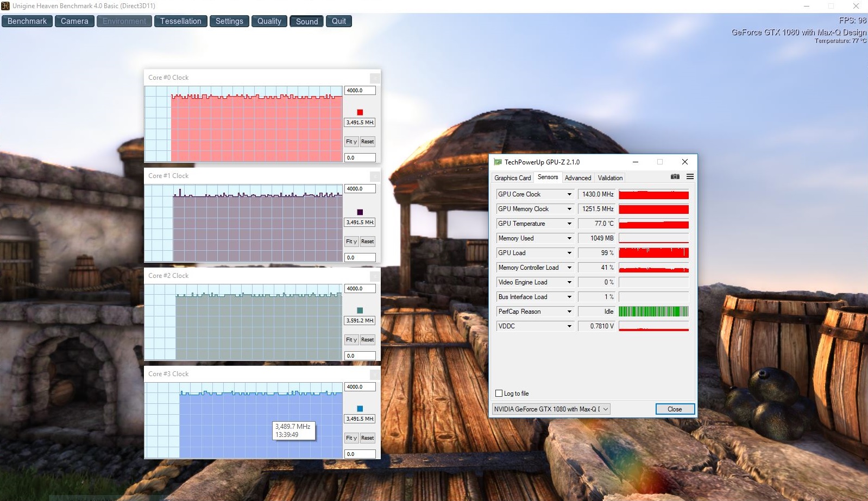Viewport: 868px width, 501px height.
Task: Close the Core #2 Clock graph panel
Action: click(x=374, y=276)
